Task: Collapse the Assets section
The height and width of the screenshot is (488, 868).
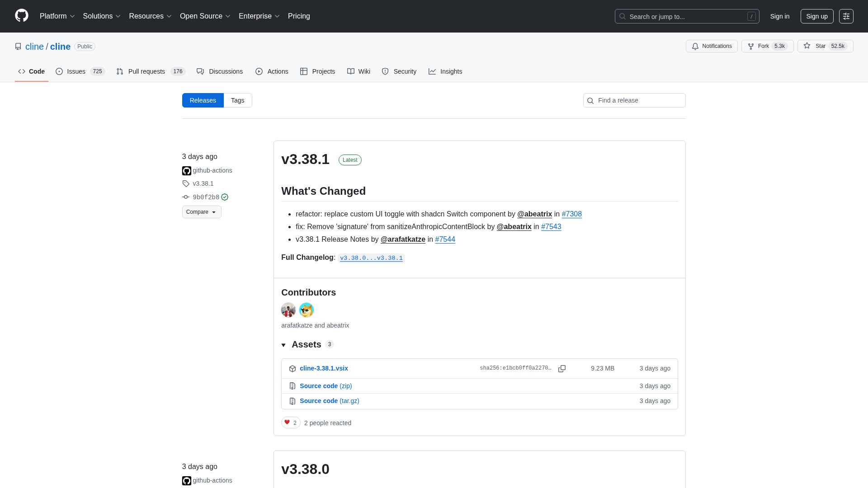Action: click(283, 345)
